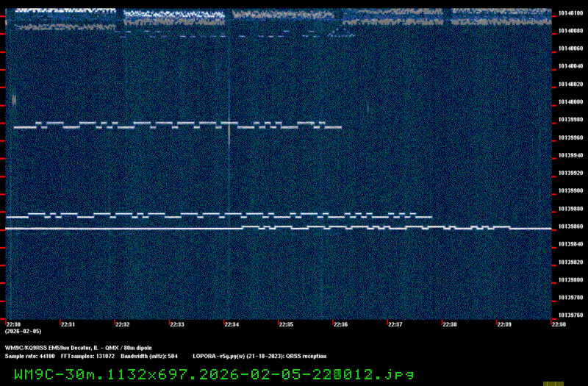Click the 22:38 time axis label
The image size is (588, 386).
450,324
